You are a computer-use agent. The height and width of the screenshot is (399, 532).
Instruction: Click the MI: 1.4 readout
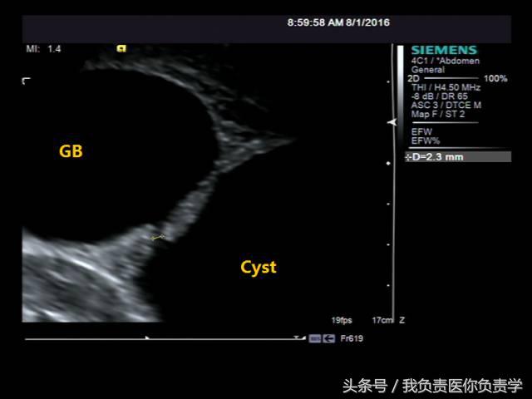coord(43,49)
